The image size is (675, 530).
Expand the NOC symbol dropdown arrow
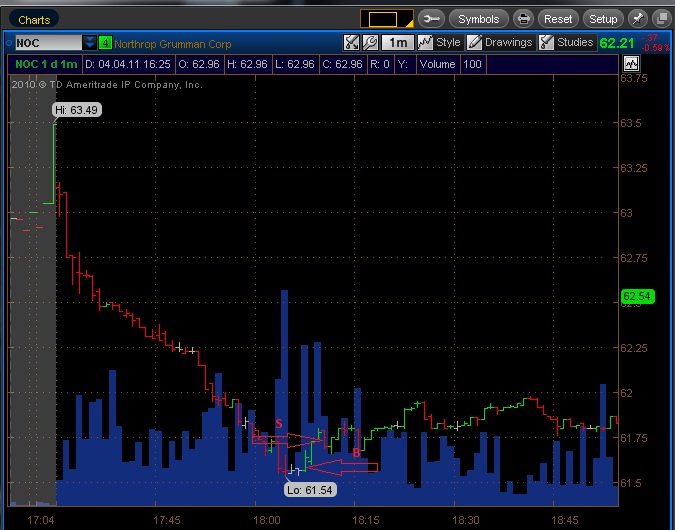point(89,43)
